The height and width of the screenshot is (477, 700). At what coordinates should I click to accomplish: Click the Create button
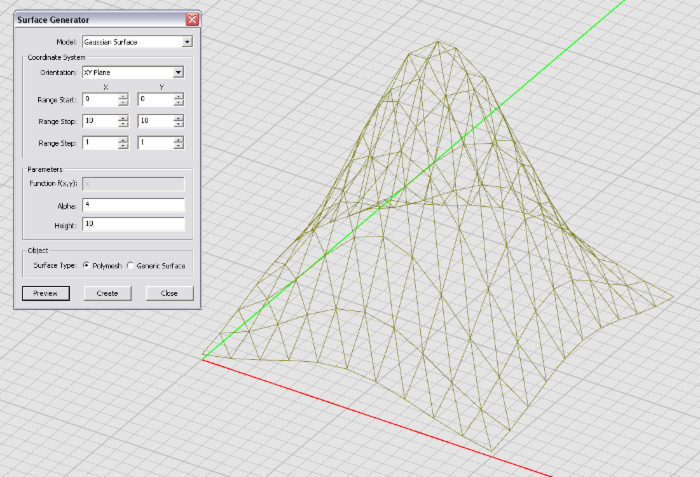107,293
